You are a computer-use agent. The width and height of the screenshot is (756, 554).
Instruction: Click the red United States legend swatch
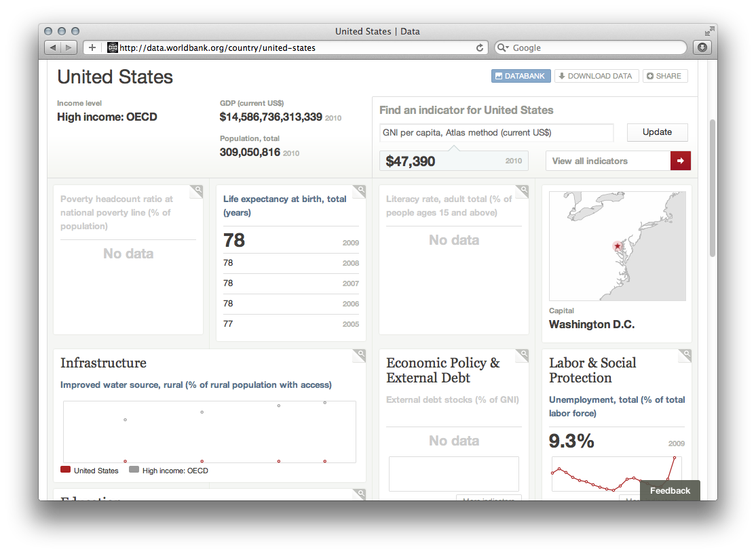[64, 470]
